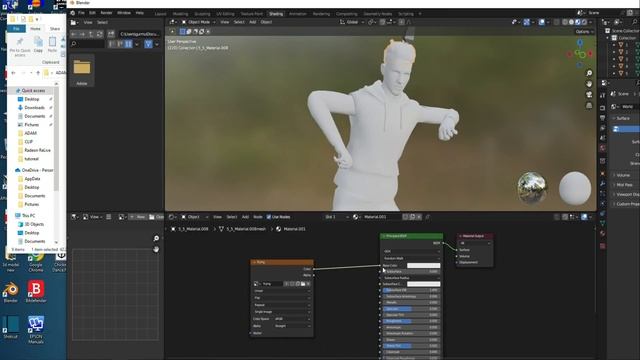Open the File menu in Blender

pos(81,13)
